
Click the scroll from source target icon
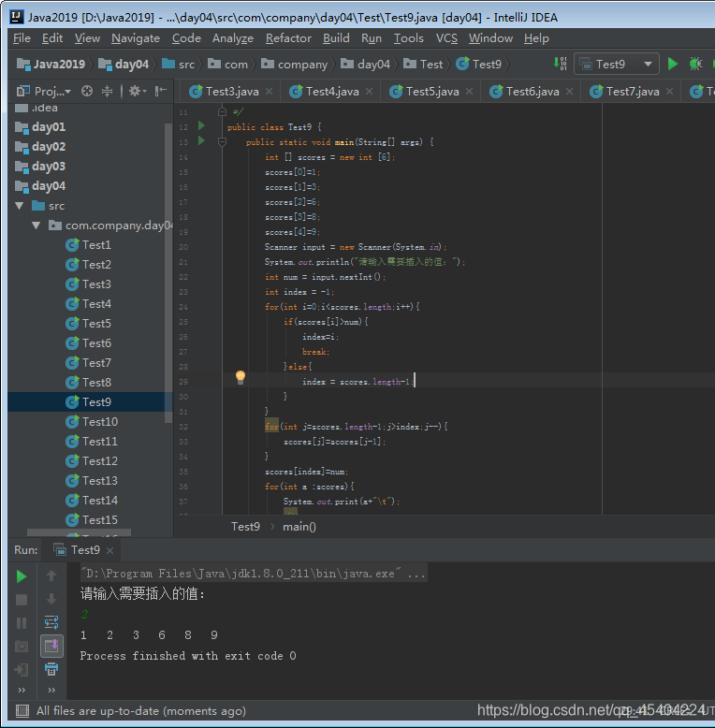click(x=87, y=91)
